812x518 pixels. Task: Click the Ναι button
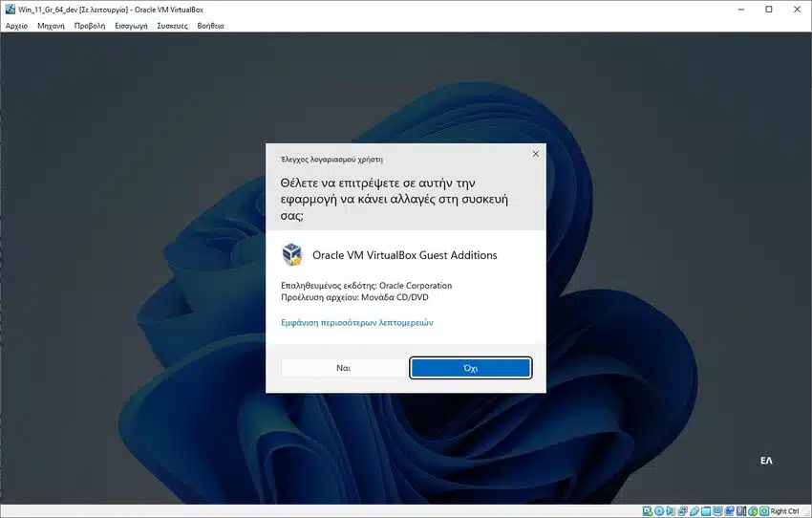[343, 368]
